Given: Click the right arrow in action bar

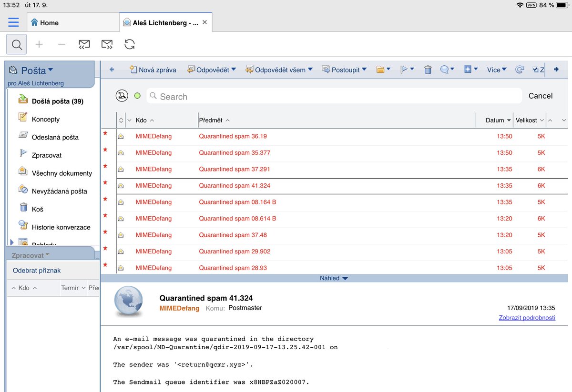Looking at the screenshot, I should [x=556, y=70].
